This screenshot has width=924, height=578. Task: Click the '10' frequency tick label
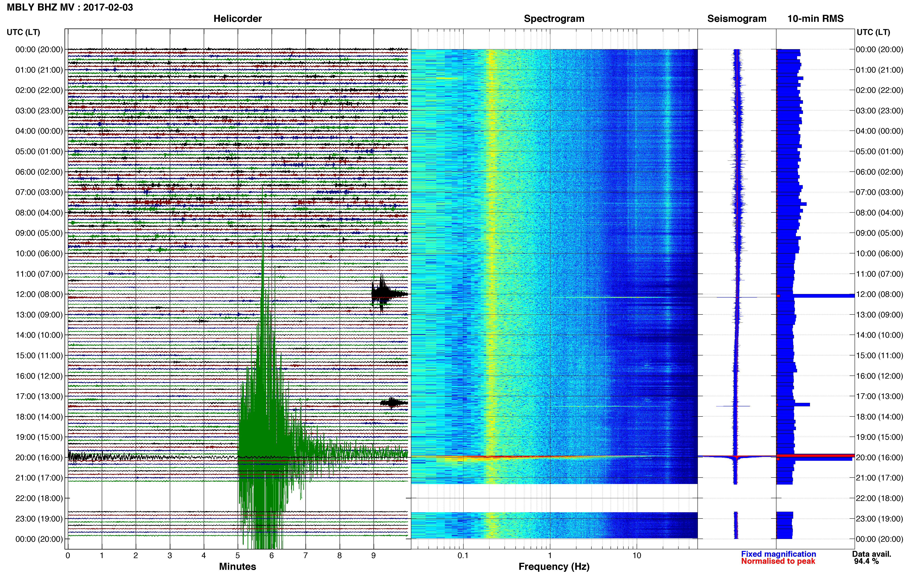pos(637,555)
